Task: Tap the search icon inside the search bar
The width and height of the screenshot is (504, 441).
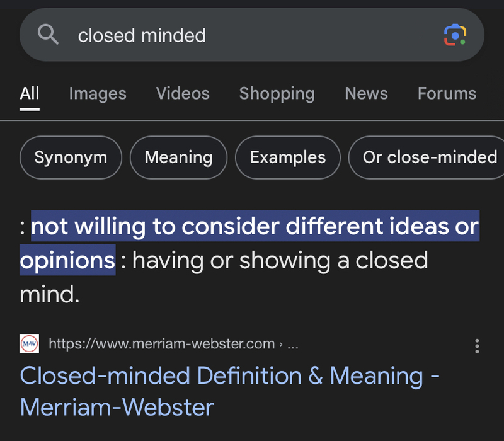Action: [49, 35]
